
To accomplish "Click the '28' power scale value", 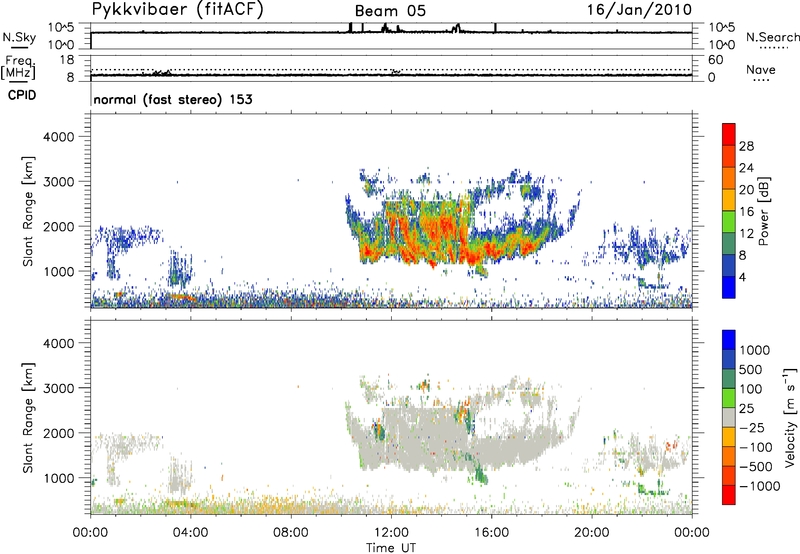I will tap(746, 146).
